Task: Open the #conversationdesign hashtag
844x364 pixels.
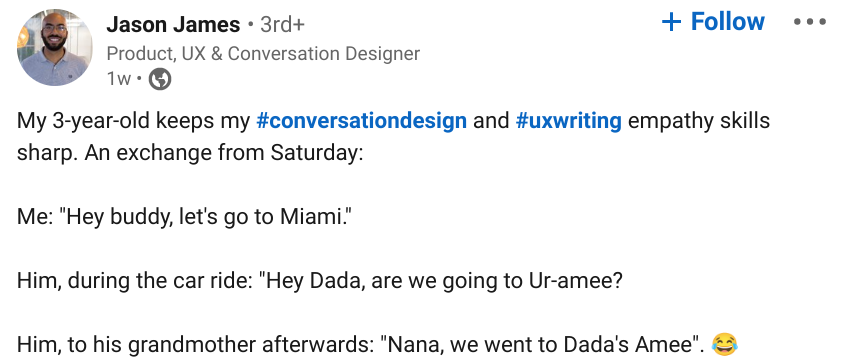Action: coord(361,121)
